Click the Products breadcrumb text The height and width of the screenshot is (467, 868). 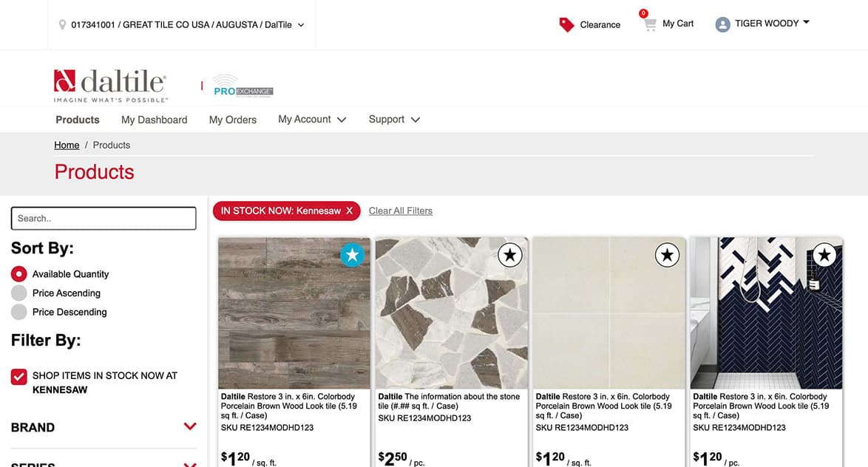[x=111, y=145]
